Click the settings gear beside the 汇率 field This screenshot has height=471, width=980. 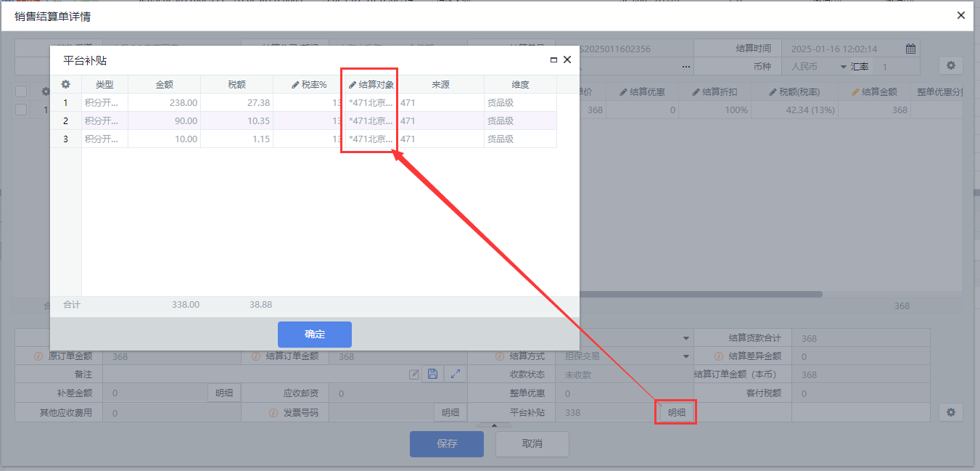click(x=950, y=66)
